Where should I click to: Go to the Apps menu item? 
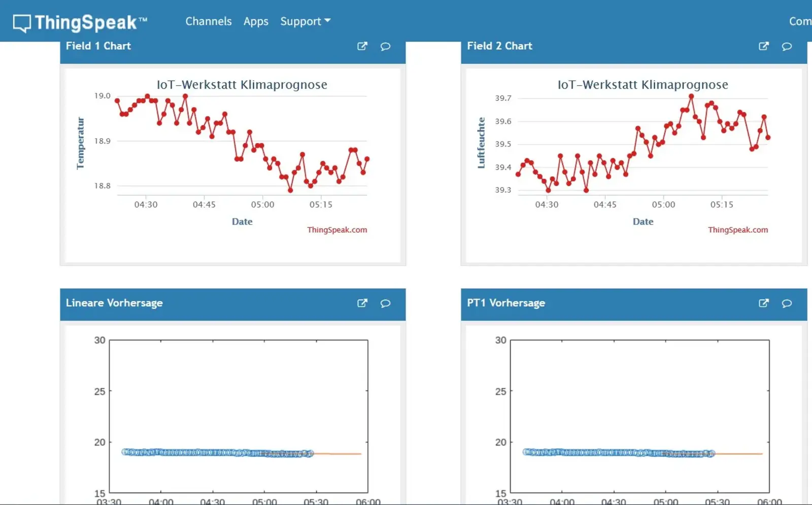(x=256, y=21)
